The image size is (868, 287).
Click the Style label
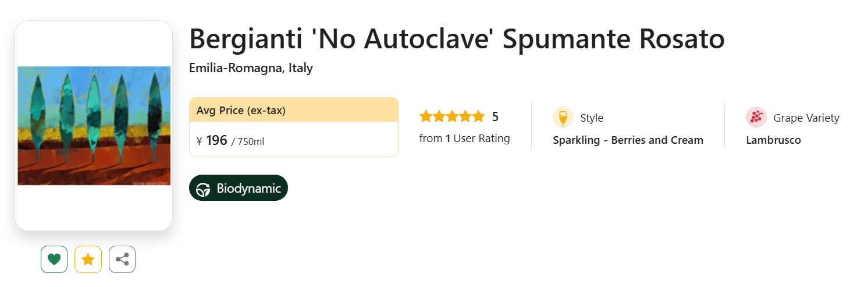[592, 118]
